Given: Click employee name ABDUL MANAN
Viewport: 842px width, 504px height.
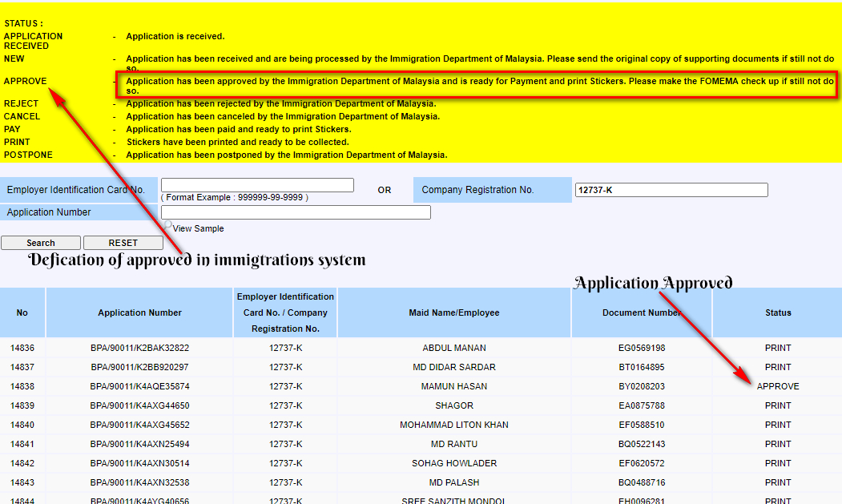Looking at the screenshot, I should pos(454,349).
